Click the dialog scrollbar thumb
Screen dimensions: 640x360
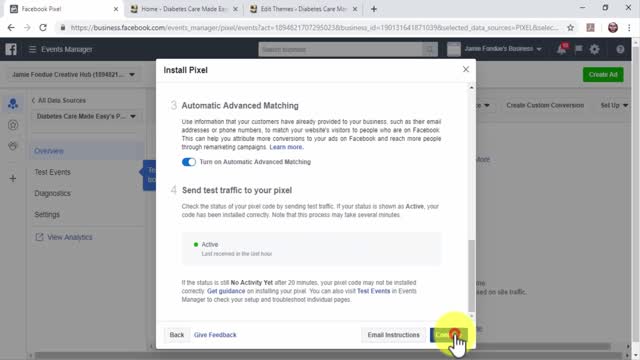(471, 276)
